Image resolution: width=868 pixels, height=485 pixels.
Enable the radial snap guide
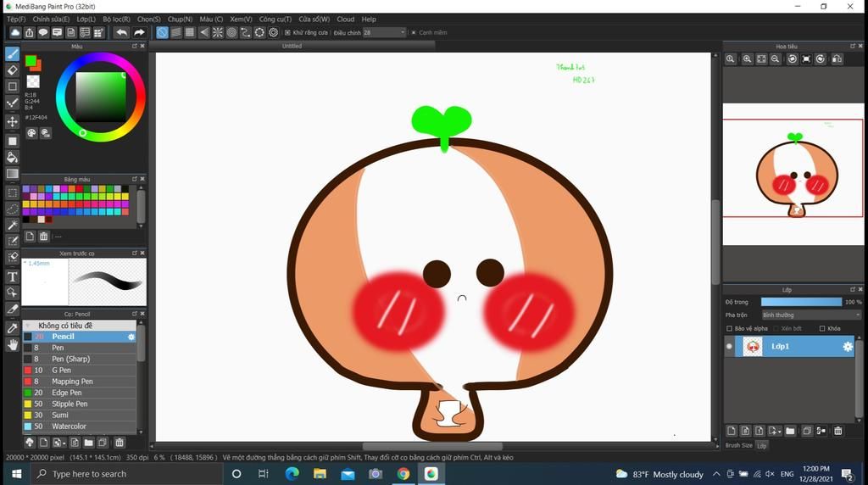click(x=218, y=33)
